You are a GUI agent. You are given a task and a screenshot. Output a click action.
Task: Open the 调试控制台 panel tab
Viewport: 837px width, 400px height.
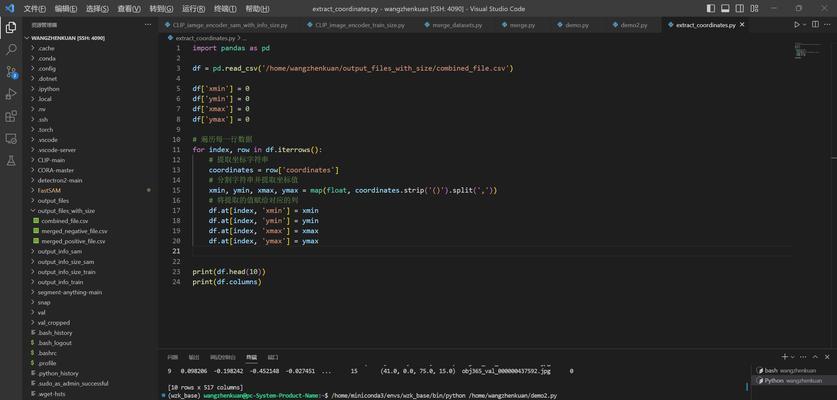click(222, 357)
